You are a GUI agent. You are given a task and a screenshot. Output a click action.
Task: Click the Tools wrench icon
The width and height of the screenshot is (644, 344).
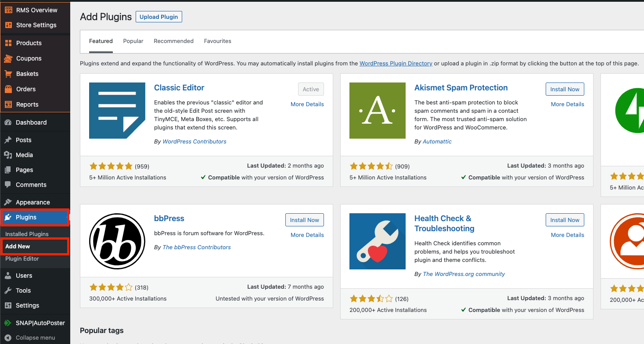coord(8,290)
